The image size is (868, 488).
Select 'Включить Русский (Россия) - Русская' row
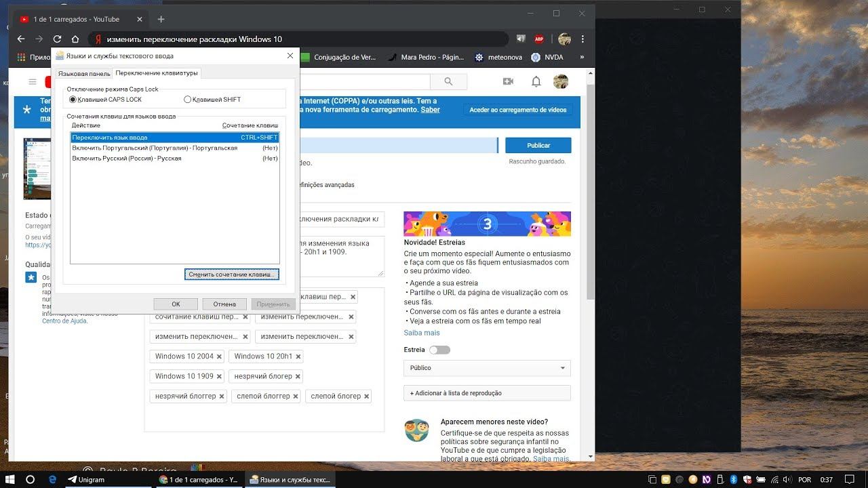pyautogui.click(x=175, y=158)
